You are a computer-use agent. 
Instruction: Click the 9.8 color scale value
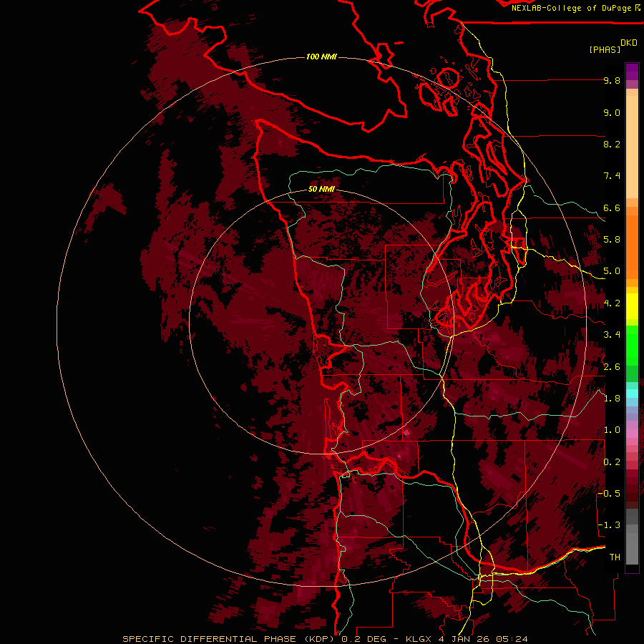coord(612,80)
